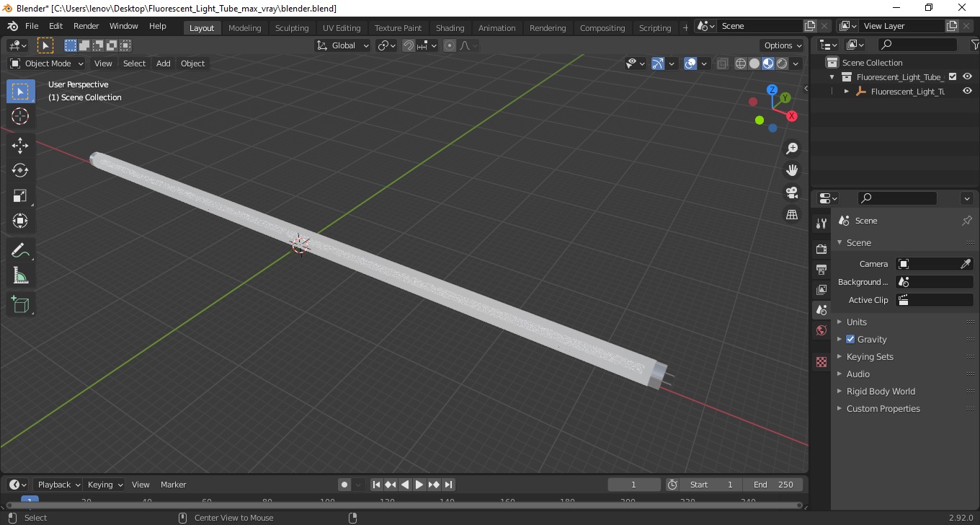Open the Texture properties tab
This screenshot has width=980, height=525.
(821, 362)
